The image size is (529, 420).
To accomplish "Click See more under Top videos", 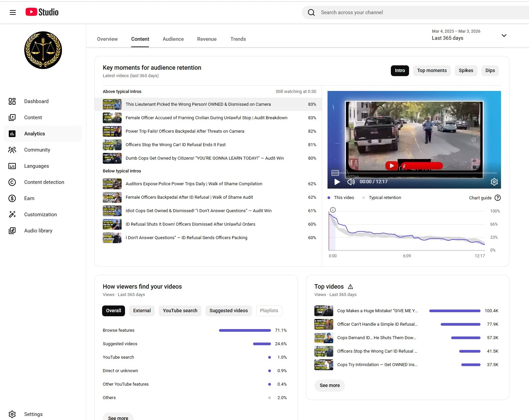I will point(330,385).
